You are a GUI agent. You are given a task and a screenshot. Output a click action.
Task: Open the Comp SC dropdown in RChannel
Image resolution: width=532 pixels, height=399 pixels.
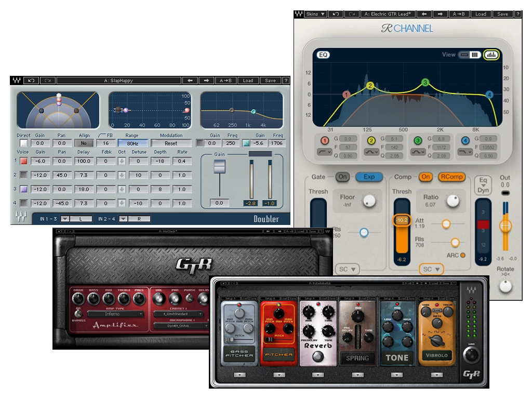(x=431, y=269)
